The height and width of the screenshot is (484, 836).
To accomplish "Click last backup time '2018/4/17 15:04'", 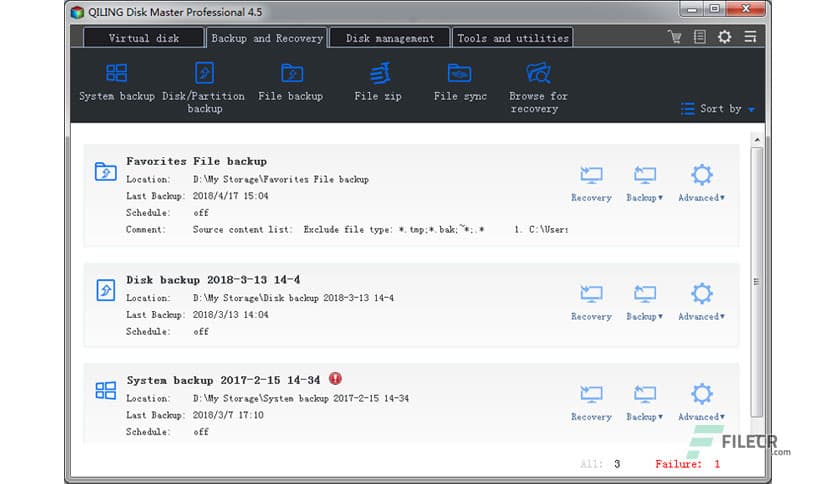I will tap(230, 196).
